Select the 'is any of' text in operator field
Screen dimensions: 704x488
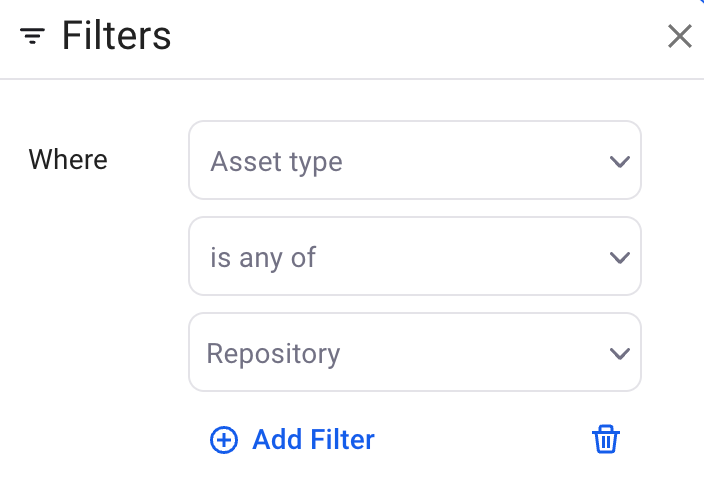point(263,257)
